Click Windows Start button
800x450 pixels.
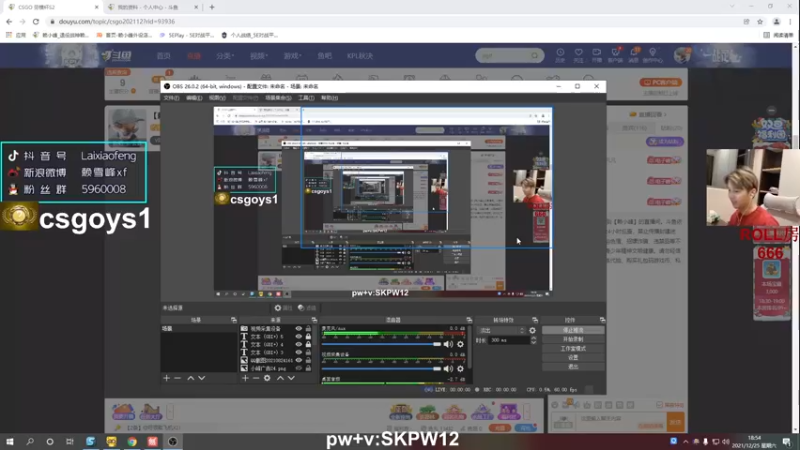pos(10,441)
